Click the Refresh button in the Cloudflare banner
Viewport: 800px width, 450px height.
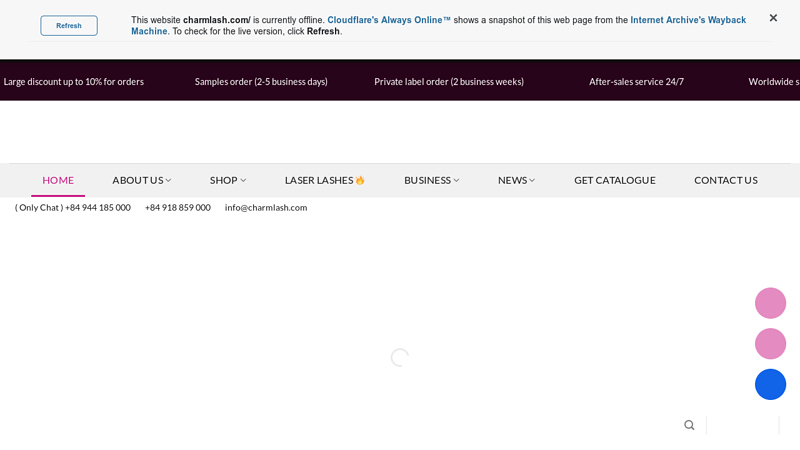point(69,26)
